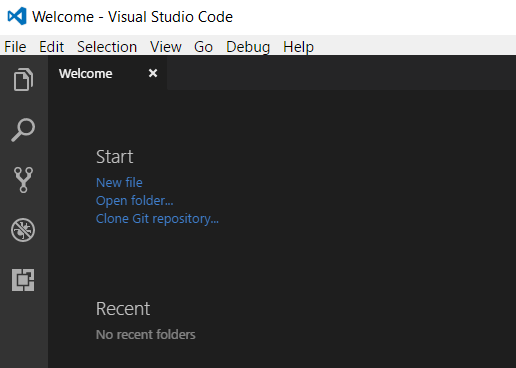Open the Go menu
Screen dimensions: 516x368
203,47
